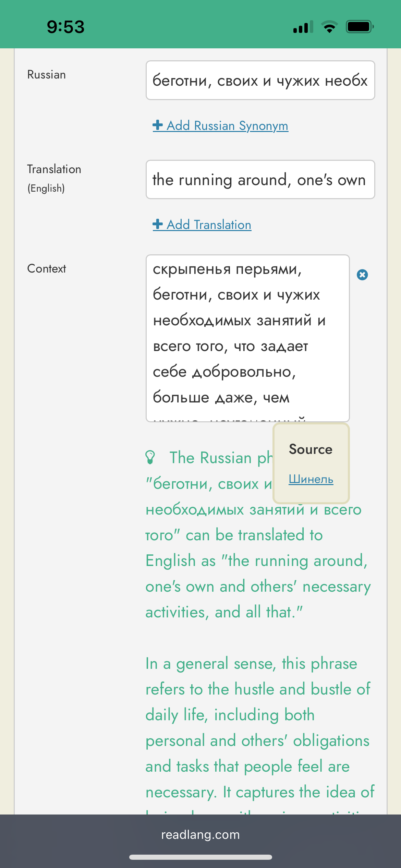Click the Russian field label
The height and width of the screenshot is (868, 401).
(x=47, y=75)
